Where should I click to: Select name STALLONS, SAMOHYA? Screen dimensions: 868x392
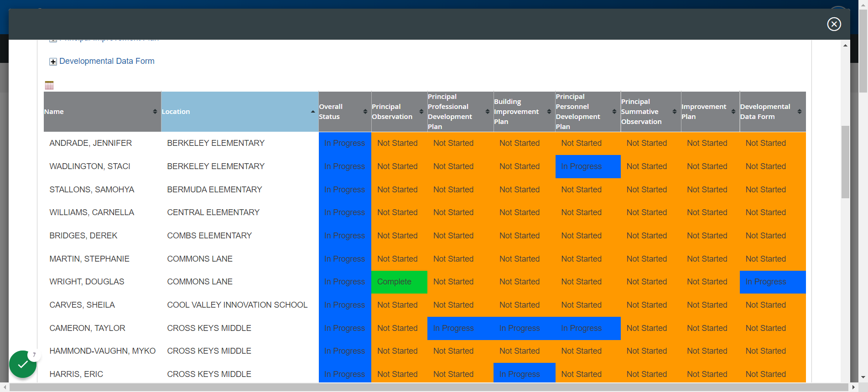(x=92, y=190)
